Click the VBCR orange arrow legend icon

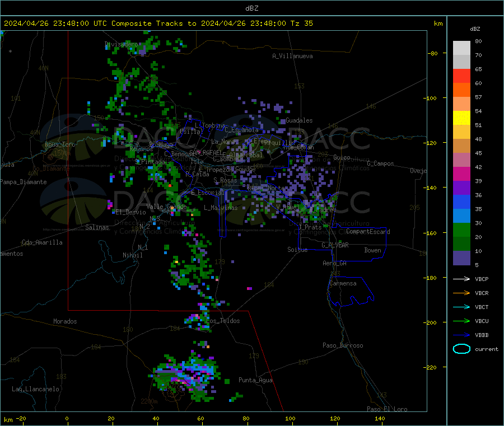[461, 293]
